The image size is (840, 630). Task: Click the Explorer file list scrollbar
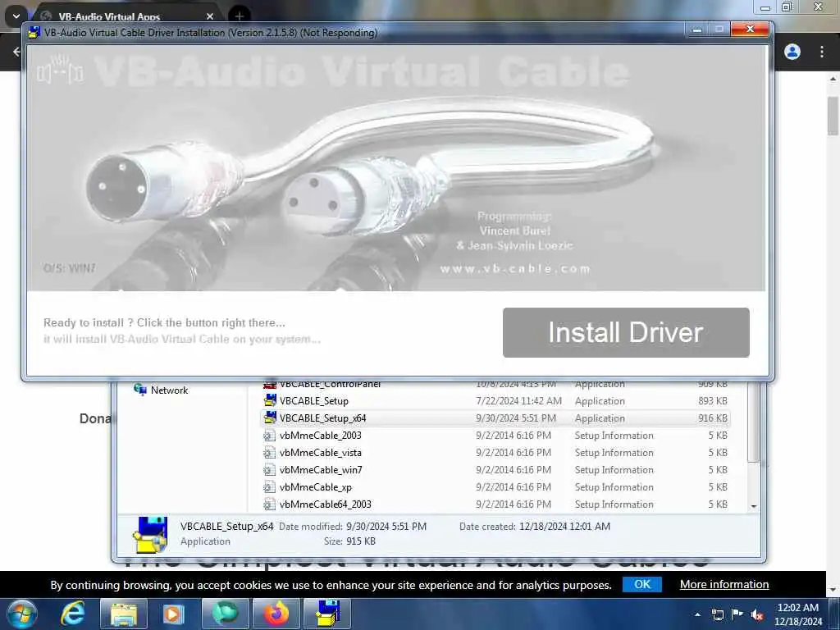coord(754,423)
